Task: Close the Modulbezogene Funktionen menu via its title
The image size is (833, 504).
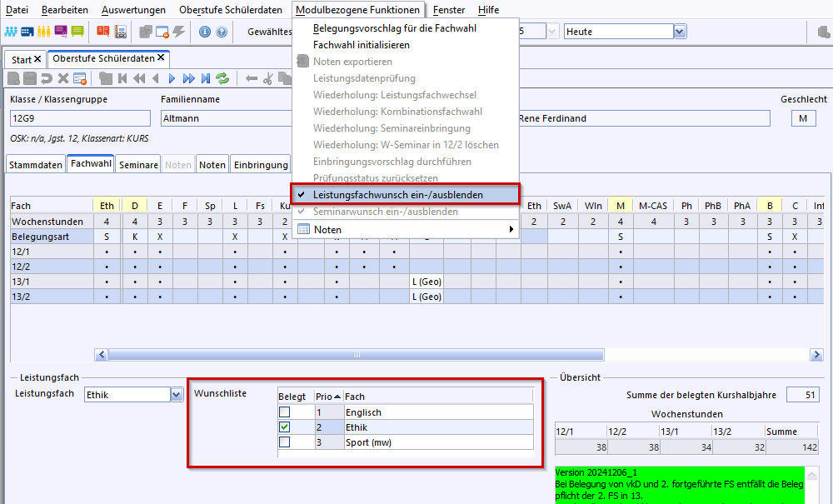Action: tap(357, 9)
